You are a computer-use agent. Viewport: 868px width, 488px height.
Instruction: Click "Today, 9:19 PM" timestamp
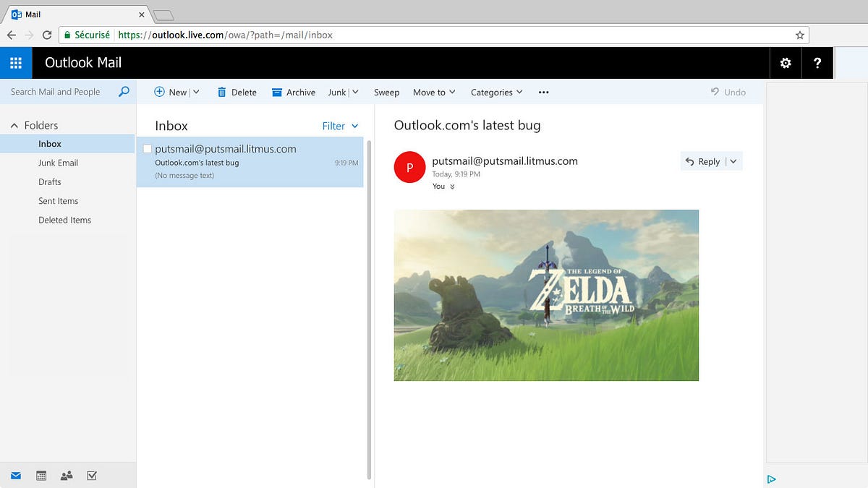456,174
